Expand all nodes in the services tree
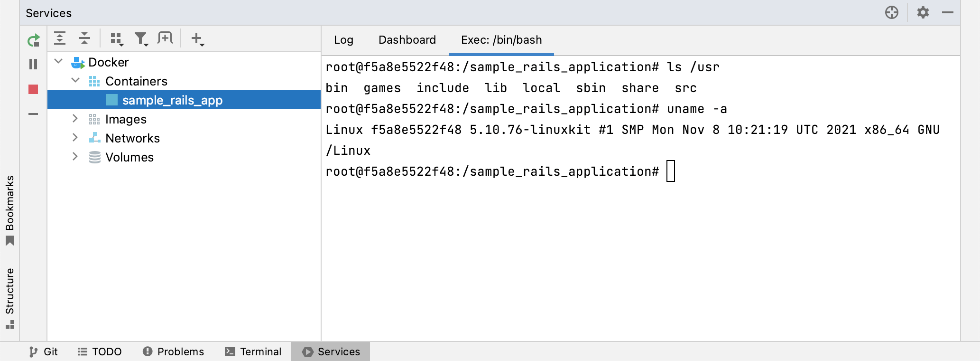The height and width of the screenshot is (361, 980). (x=61, y=38)
